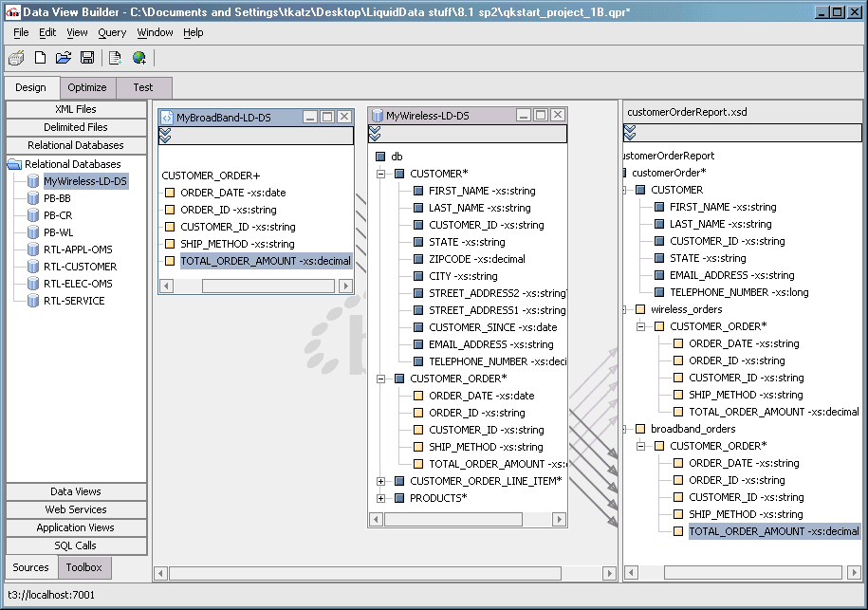Screen dimensions: 868x610
Task: Open the View menu
Action: tap(77, 32)
